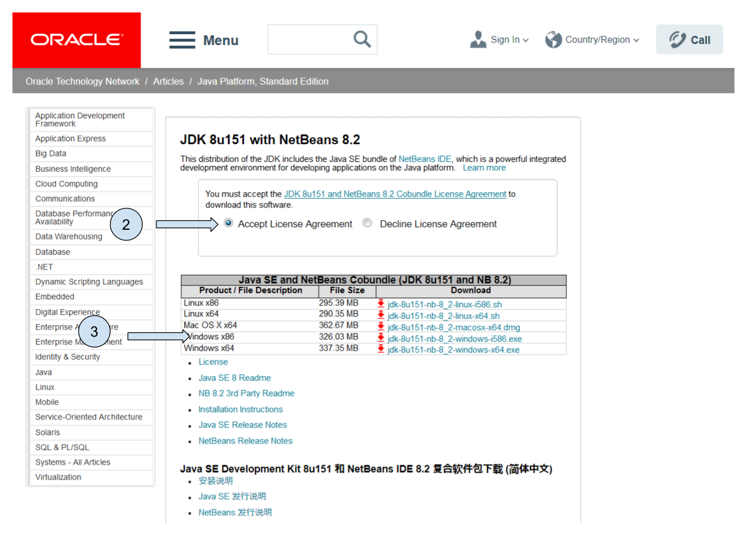Click download arrow icon for macosx-x64.dmg
The height and width of the screenshot is (560, 747).
[381, 327]
